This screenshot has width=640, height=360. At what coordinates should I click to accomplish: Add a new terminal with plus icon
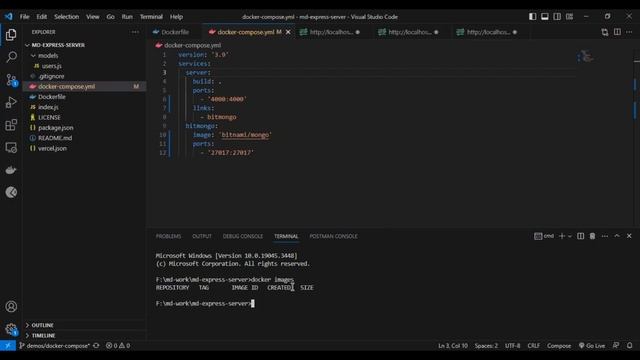[562, 236]
